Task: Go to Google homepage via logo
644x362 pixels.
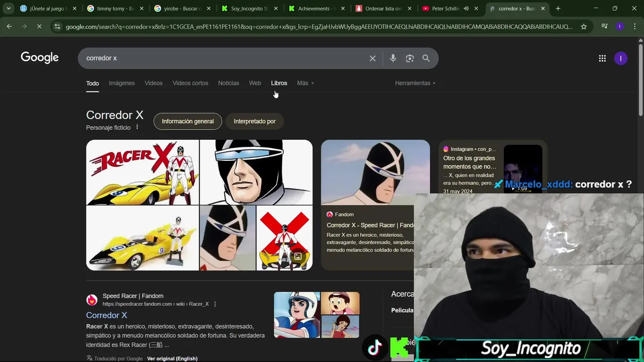Action: tap(40, 58)
